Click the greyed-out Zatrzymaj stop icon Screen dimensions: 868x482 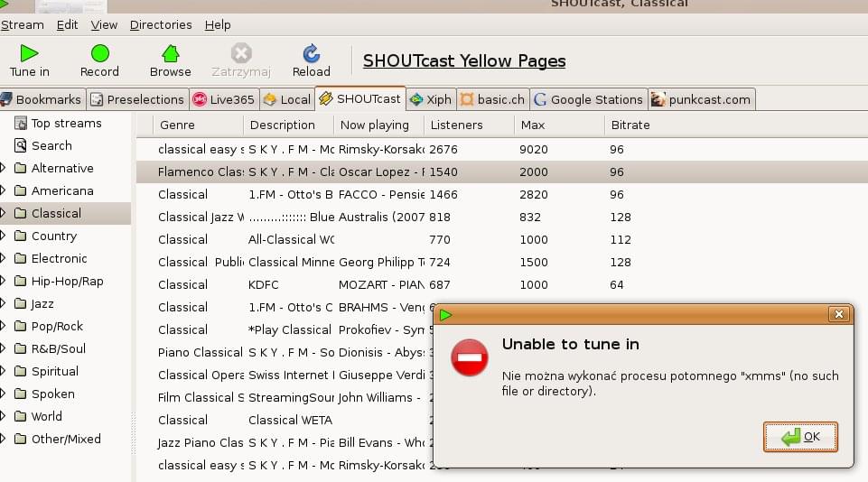[241, 53]
